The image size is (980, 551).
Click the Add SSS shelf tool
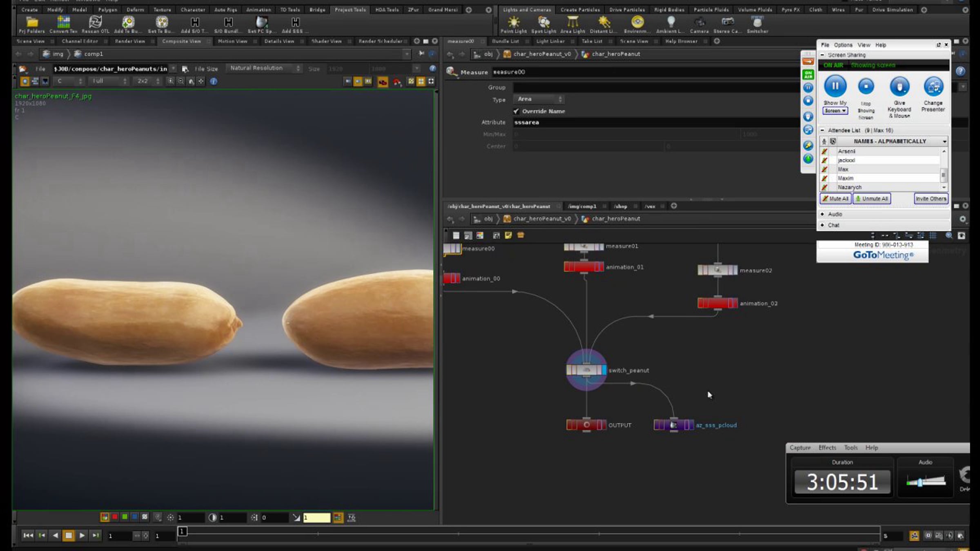(x=295, y=24)
